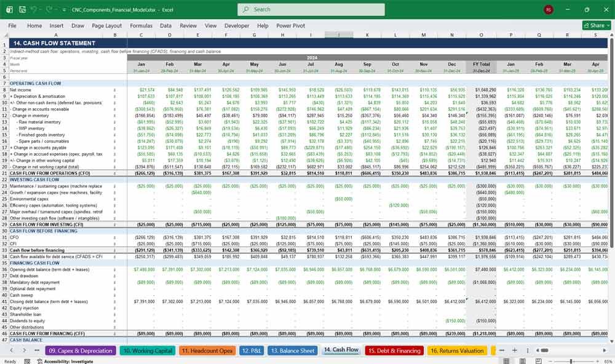Click Accessibility: Investigate status item
The width and height of the screenshot is (615, 364).
point(65,362)
